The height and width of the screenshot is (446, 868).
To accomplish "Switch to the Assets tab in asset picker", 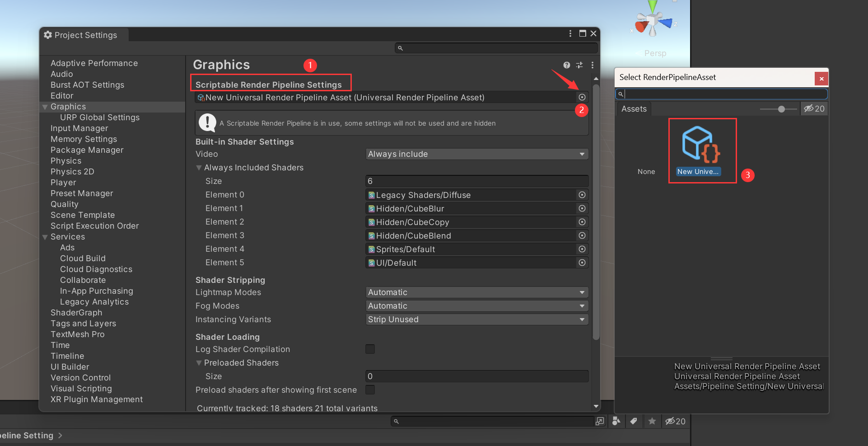I will coord(634,109).
